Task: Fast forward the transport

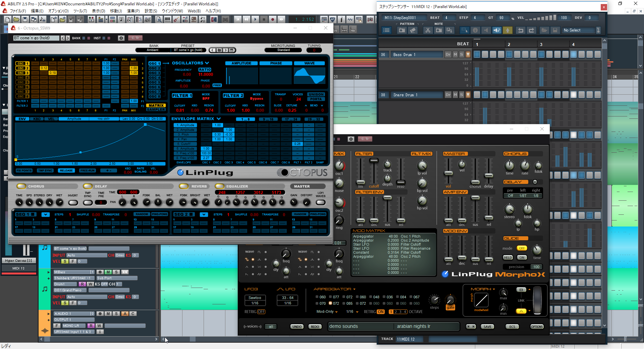Action: (x=281, y=19)
